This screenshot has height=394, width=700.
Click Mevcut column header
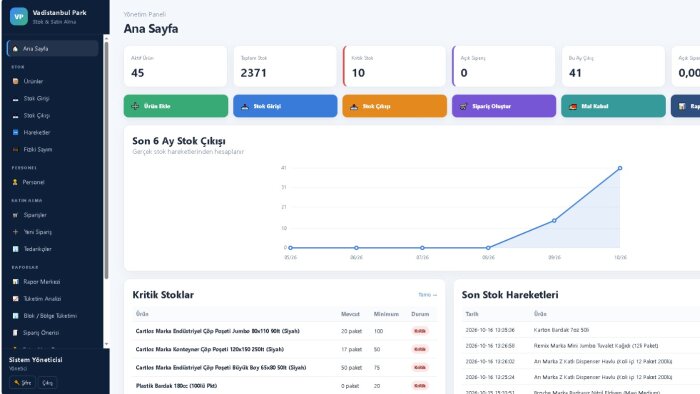click(x=350, y=314)
